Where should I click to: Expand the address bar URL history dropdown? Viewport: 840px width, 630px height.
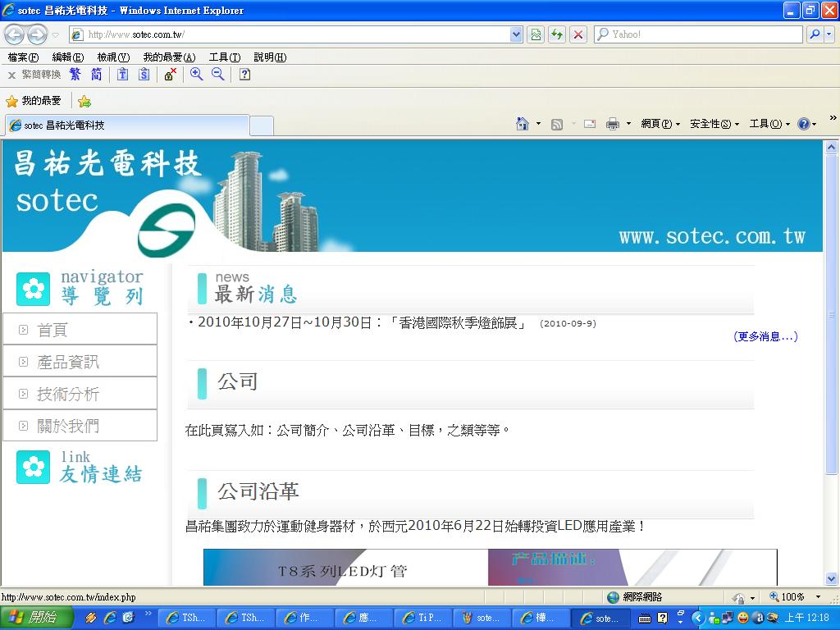click(x=516, y=34)
